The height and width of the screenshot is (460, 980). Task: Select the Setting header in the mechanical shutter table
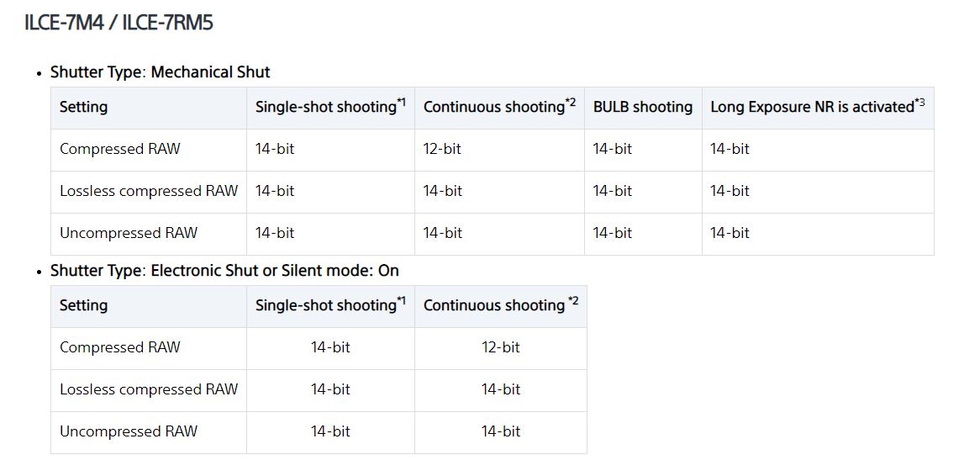[83, 108]
